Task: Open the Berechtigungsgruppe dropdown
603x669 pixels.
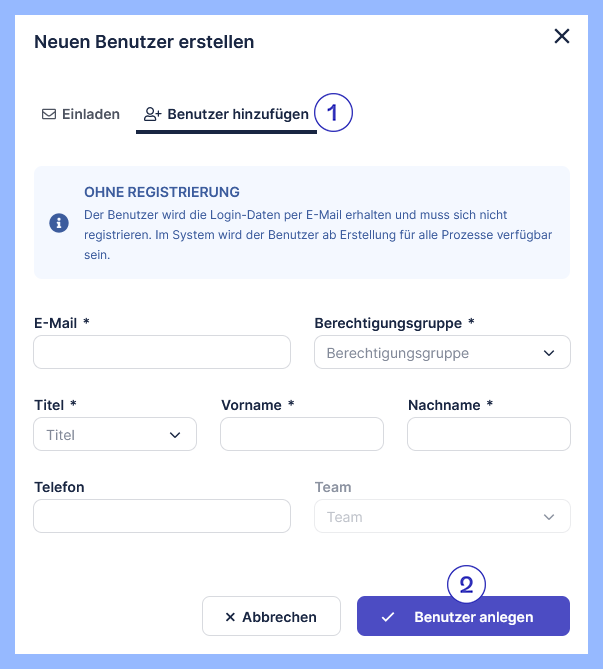Action: [x=442, y=352]
